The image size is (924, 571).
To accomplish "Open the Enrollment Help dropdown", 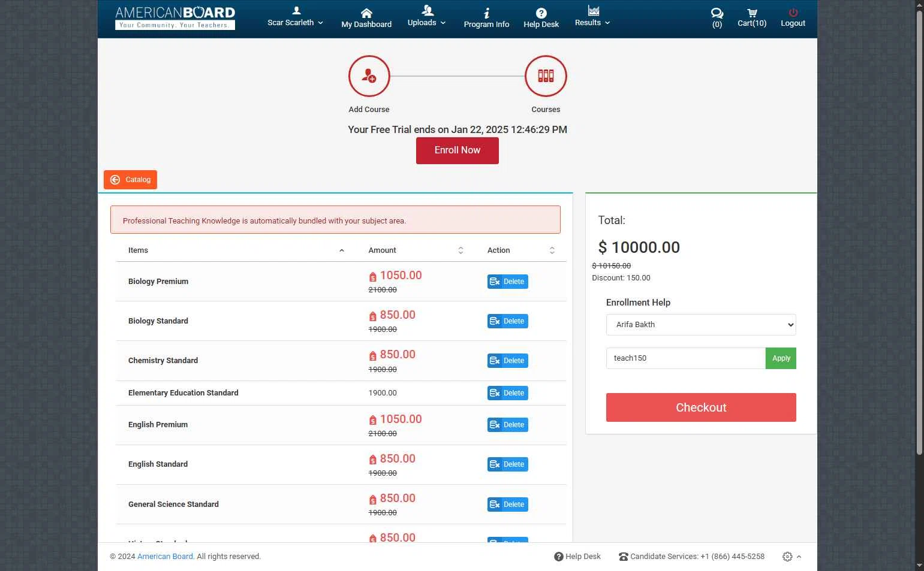I will [x=701, y=325].
